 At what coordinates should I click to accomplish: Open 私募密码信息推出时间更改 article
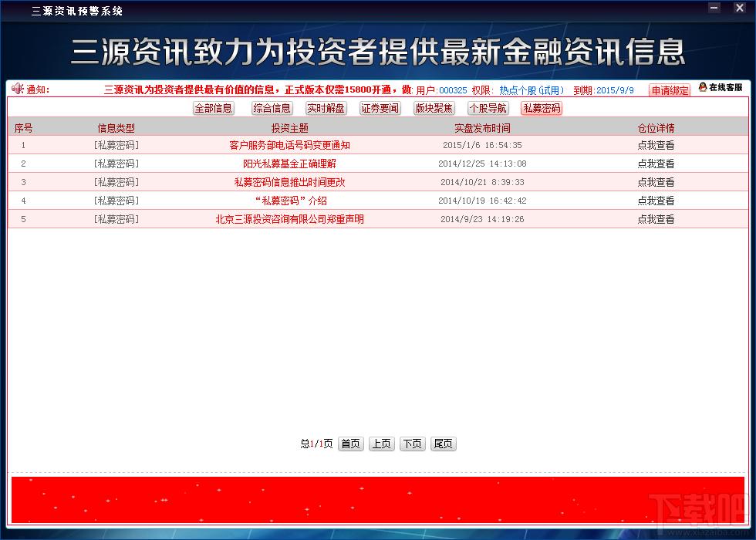tap(289, 182)
